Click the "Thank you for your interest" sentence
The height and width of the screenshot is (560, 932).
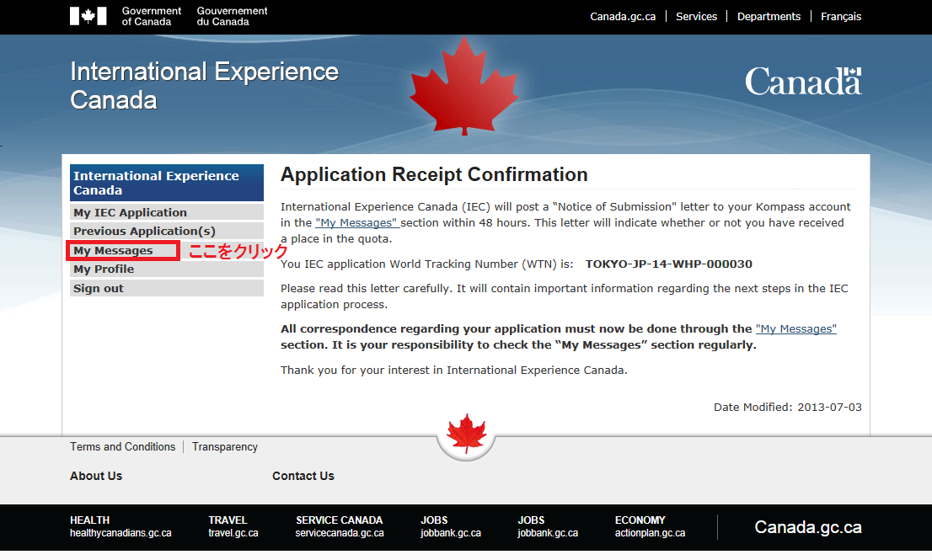454,371
